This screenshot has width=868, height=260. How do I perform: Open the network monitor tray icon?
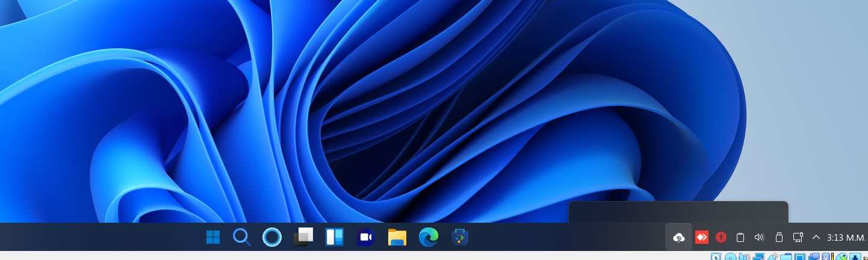[x=798, y=237]
